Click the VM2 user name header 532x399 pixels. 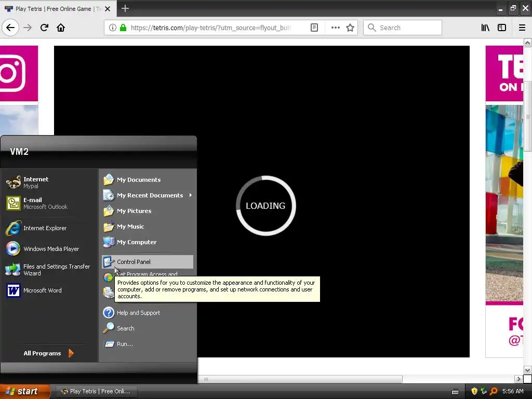[19, 152]
